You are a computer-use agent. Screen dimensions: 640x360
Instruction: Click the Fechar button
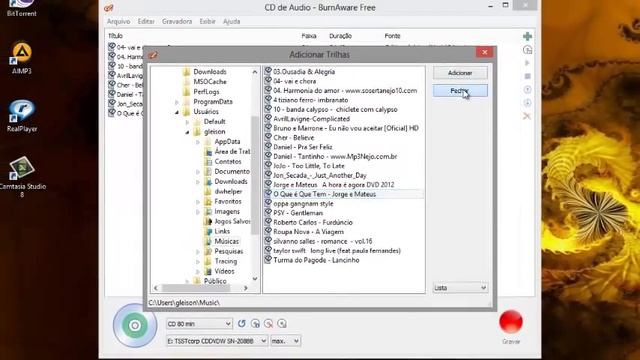(460, 91)
